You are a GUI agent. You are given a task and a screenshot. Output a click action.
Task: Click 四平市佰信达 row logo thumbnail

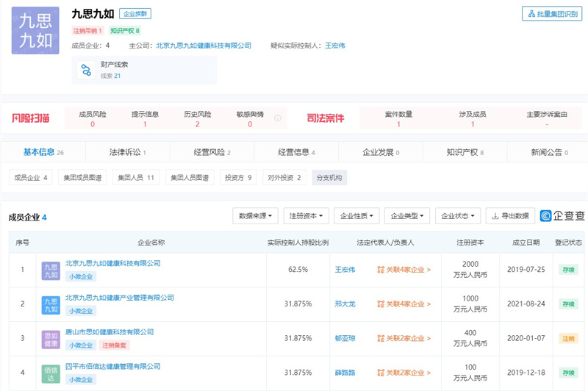[x=51, y=373]
